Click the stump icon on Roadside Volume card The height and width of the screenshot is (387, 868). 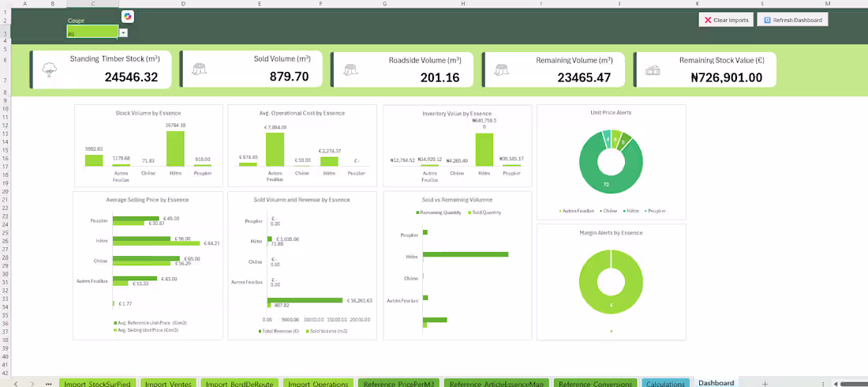click(350, 70)
